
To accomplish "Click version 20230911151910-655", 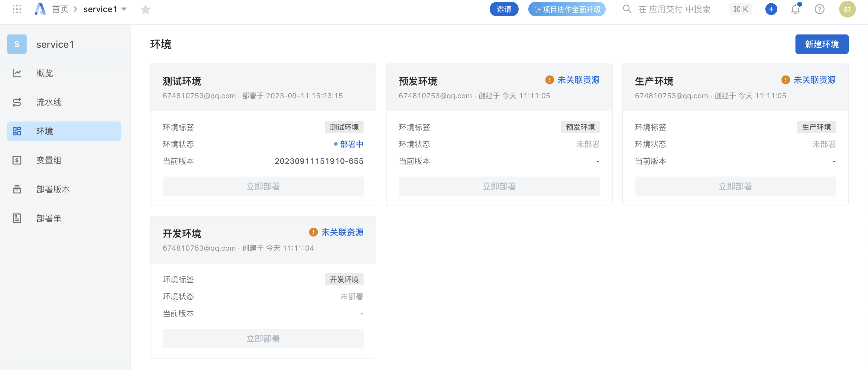I will (319, 161).
